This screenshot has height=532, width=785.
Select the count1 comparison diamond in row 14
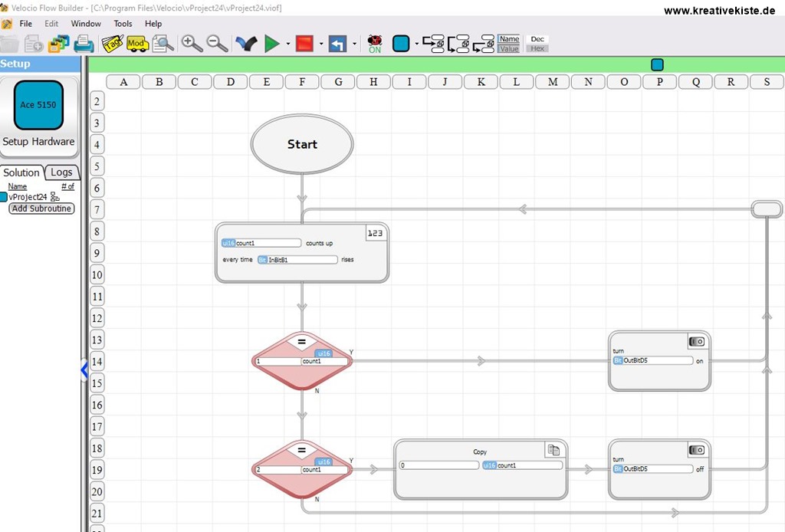coord(301,360)
